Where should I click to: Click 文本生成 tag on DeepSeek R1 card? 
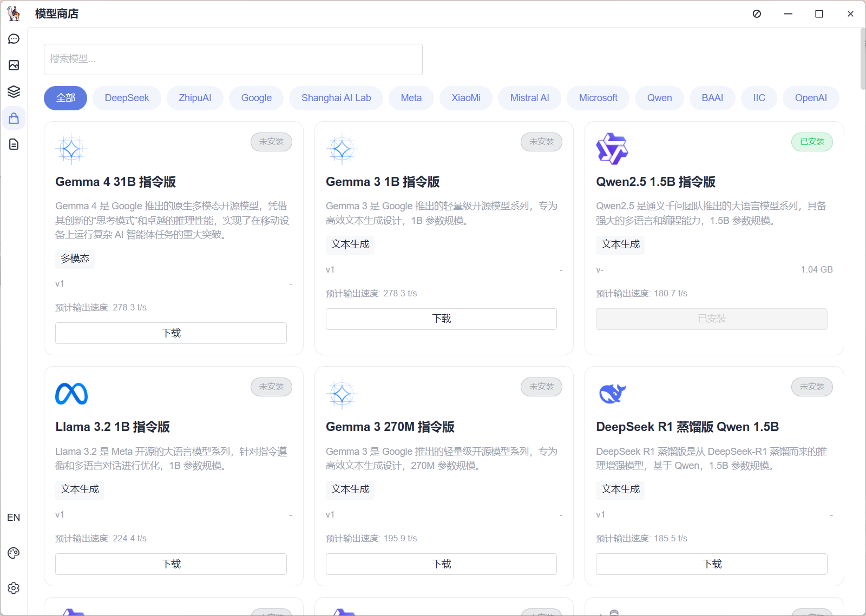click(x=620, y=489)
